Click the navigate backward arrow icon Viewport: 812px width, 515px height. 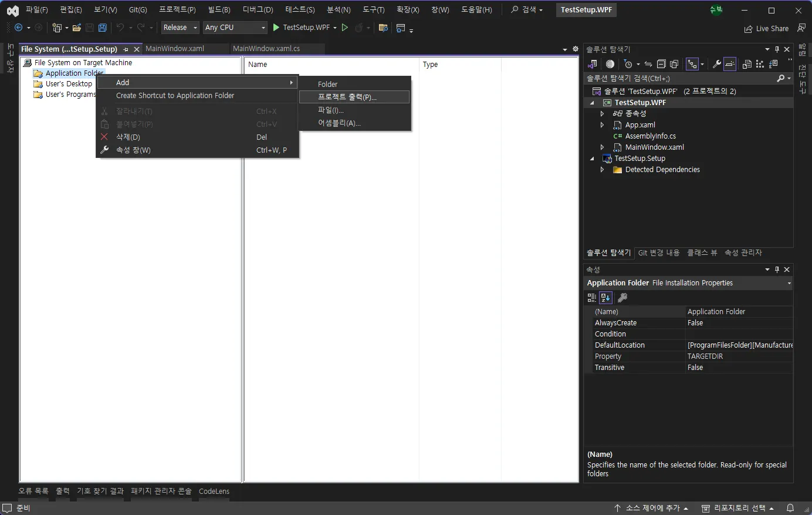(x=18, y=28)
